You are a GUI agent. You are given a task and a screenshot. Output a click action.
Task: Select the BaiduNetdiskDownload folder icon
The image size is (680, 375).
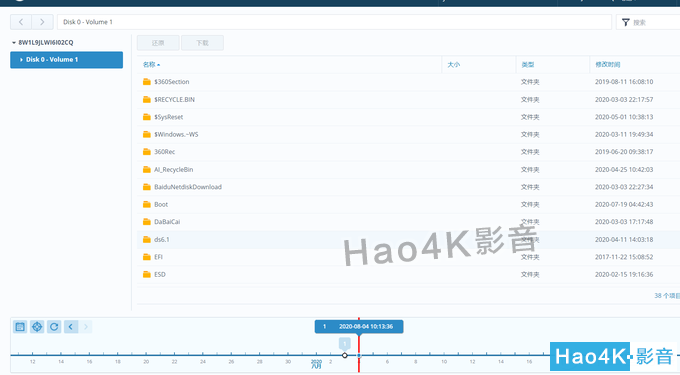(147, 186)
